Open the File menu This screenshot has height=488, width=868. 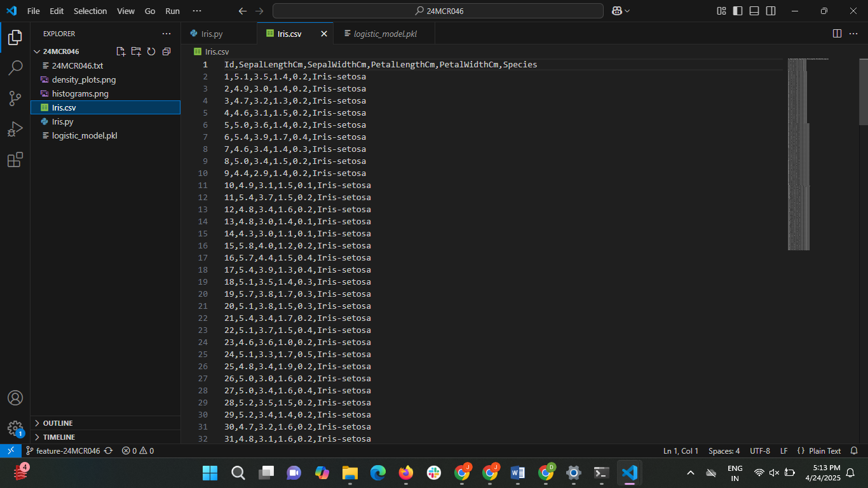(33, 11)
